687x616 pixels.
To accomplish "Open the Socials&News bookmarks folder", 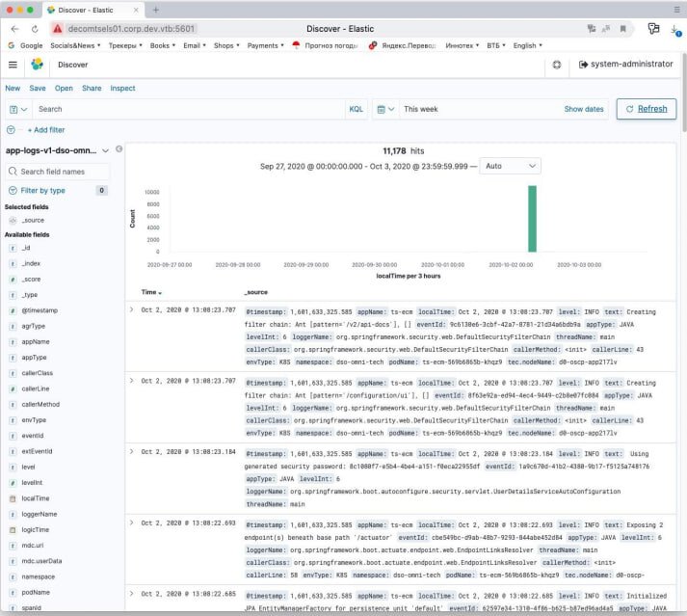I will point(75,45).
